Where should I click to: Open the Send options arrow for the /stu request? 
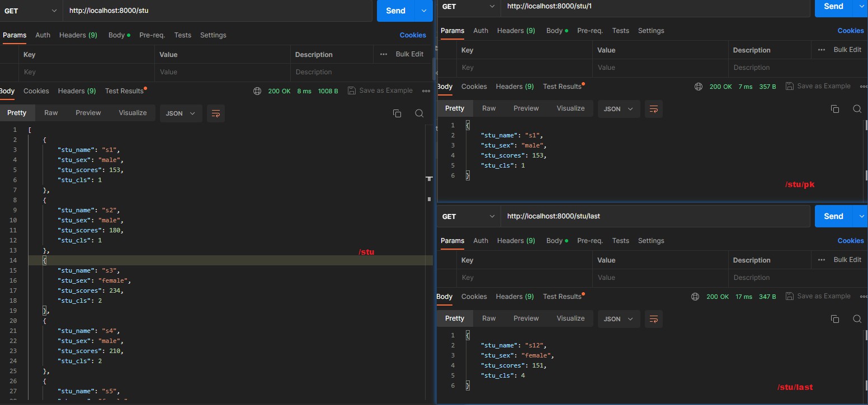(x=424, y=11)
